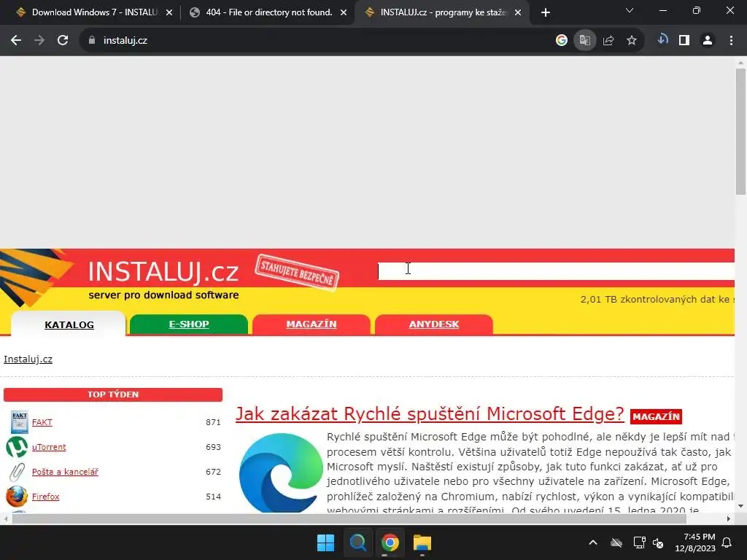Open a new browser tab
The width and height of the screenshot is (747, 560).
click(546, 12)
